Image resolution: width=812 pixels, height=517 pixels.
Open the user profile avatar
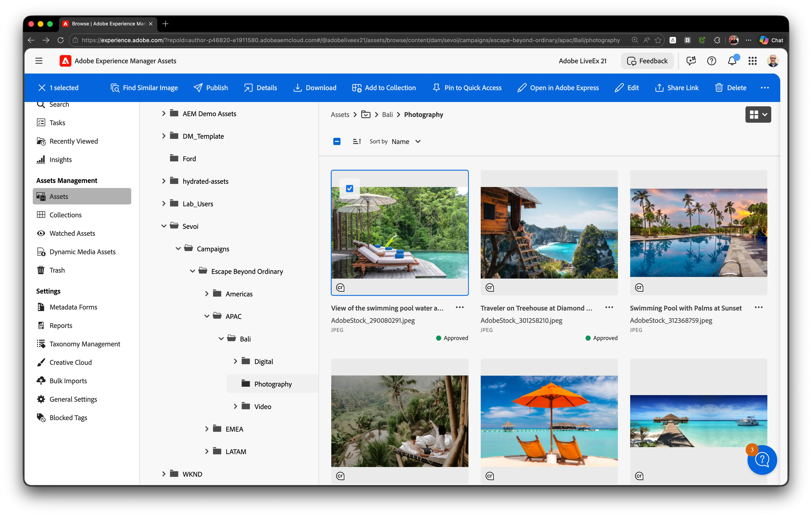pyautogui.click(x=772, y=61)
